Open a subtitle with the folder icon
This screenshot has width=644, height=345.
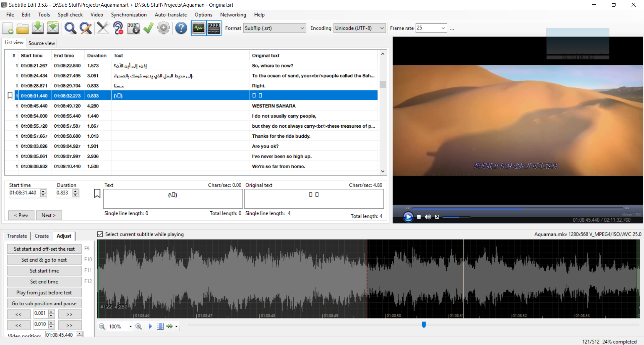point(22,28)
